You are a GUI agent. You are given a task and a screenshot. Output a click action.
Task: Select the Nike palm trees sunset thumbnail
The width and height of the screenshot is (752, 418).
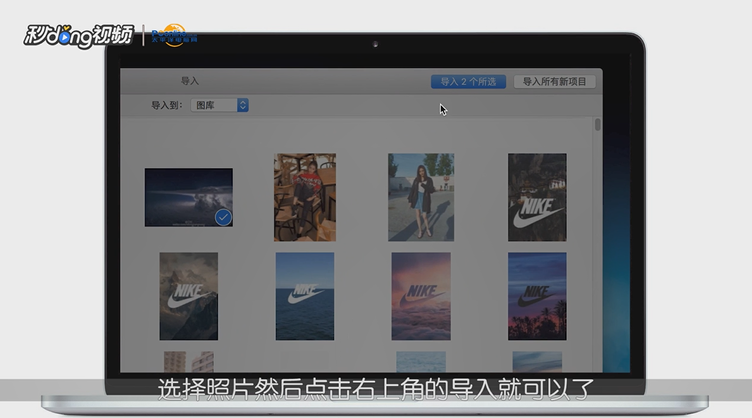pos(537,296)
